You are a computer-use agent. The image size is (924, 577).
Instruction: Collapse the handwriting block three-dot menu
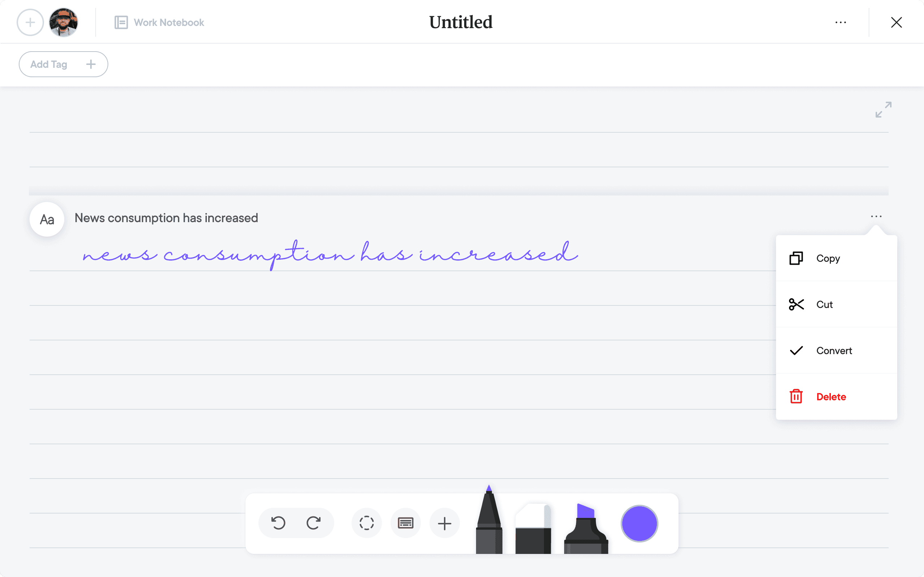click(x=876, y=216)
